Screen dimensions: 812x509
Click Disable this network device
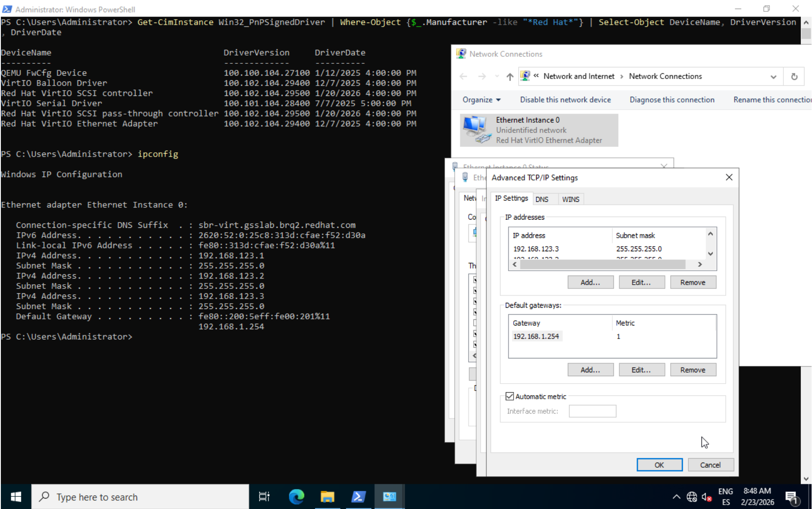point(565,100)
